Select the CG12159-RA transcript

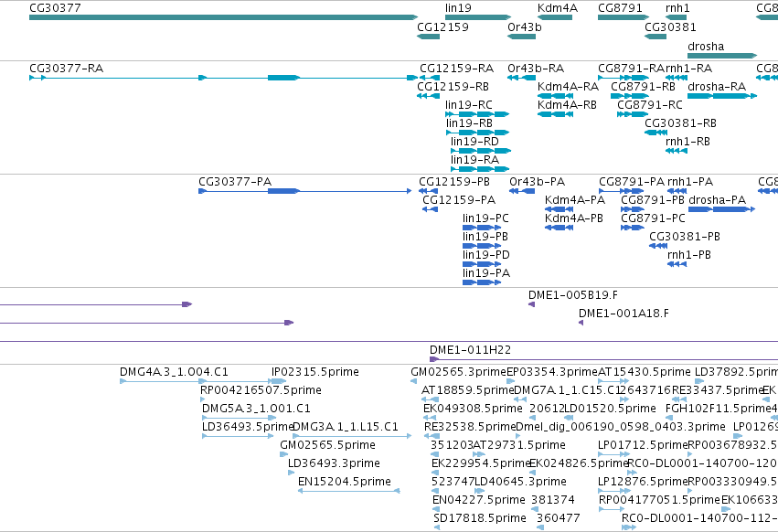430,78
